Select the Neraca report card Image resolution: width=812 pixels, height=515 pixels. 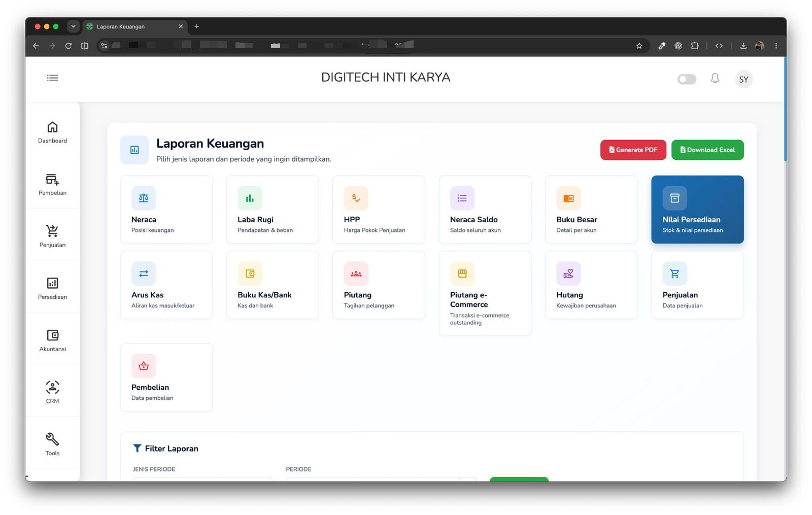[166, 210]
